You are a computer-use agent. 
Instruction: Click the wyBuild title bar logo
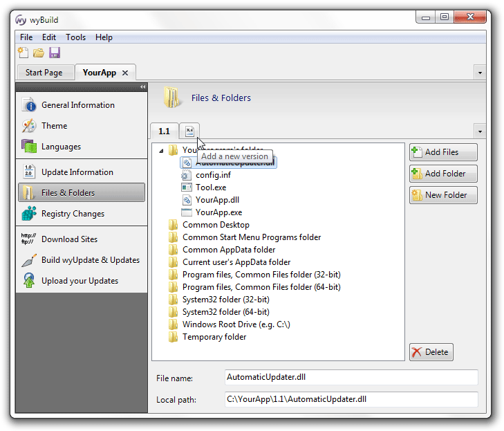(x=21, y=20)
